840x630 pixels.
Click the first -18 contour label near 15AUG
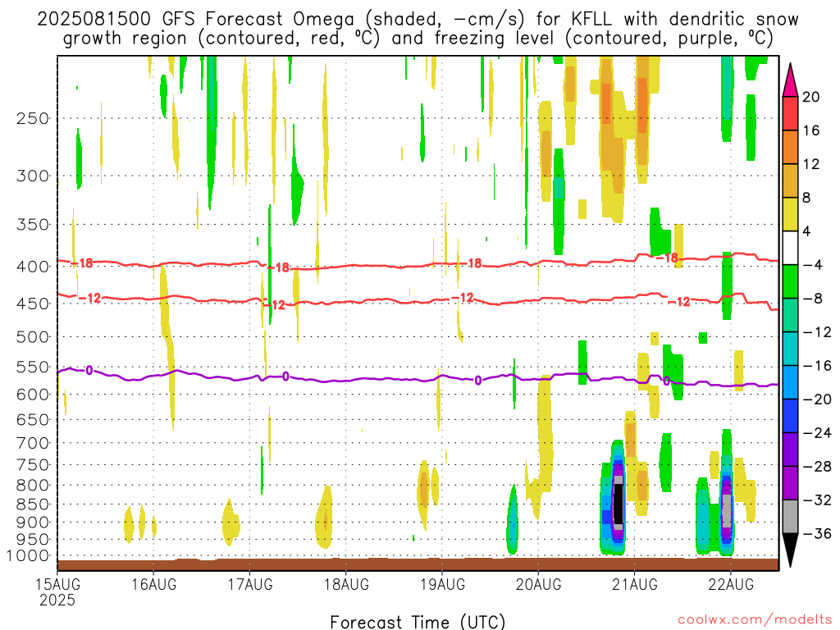pyautogui.click(x=83, y=263)
